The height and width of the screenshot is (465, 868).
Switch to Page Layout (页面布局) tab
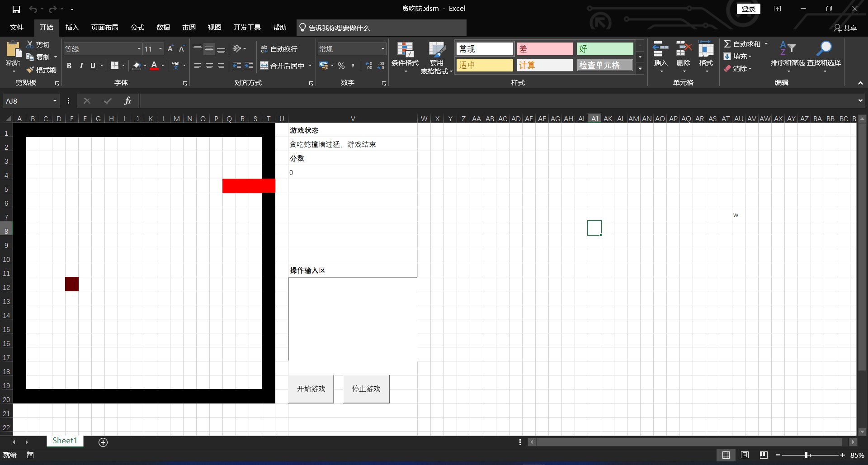(105, 28)
